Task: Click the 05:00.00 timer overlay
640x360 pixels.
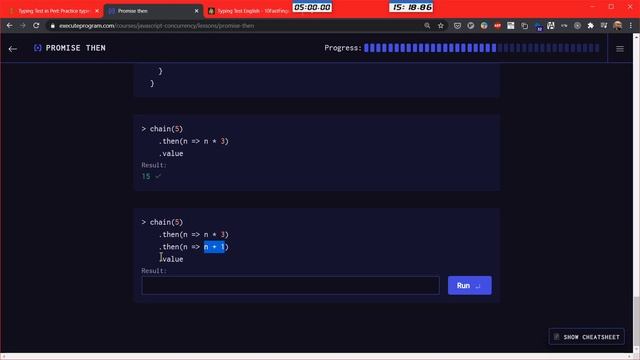Action: (312, 7)
